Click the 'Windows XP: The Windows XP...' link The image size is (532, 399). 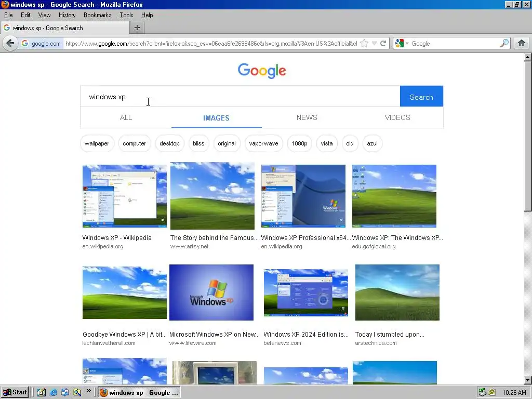(397, 238)
